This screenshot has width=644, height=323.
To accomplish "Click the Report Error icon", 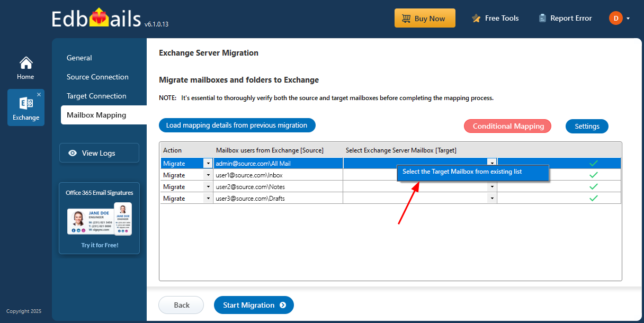I will pyautogui.click(x=542, y=17).
